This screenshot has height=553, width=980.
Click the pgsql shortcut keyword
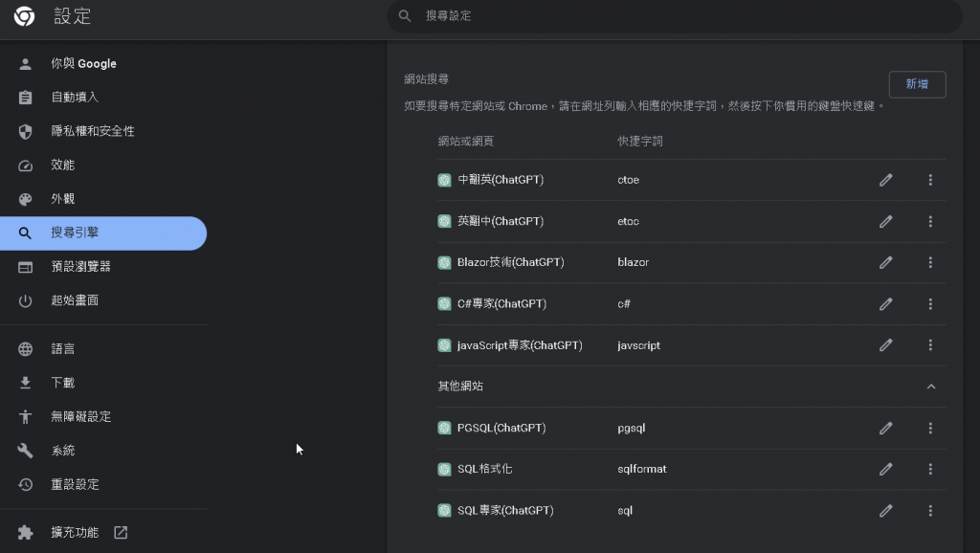tap(632, 429)
